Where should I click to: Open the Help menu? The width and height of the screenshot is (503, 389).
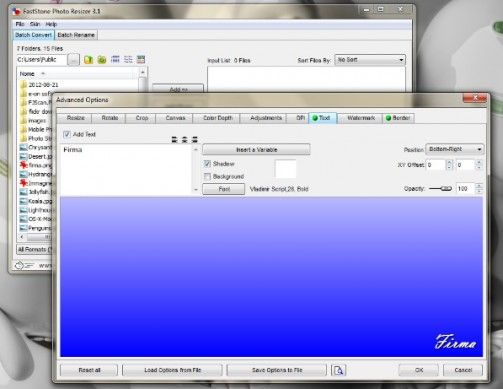[x=51, y=24]
